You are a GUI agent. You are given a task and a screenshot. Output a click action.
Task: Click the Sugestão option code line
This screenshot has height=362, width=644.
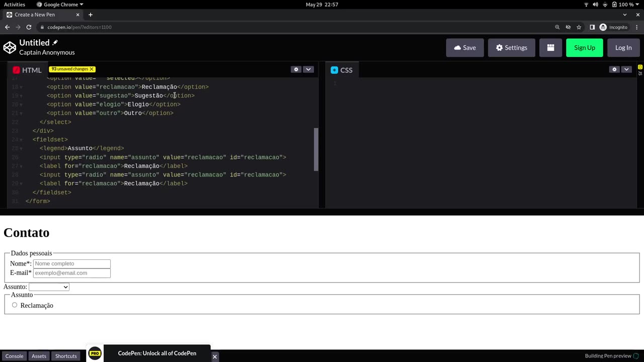tap(121, 96)
